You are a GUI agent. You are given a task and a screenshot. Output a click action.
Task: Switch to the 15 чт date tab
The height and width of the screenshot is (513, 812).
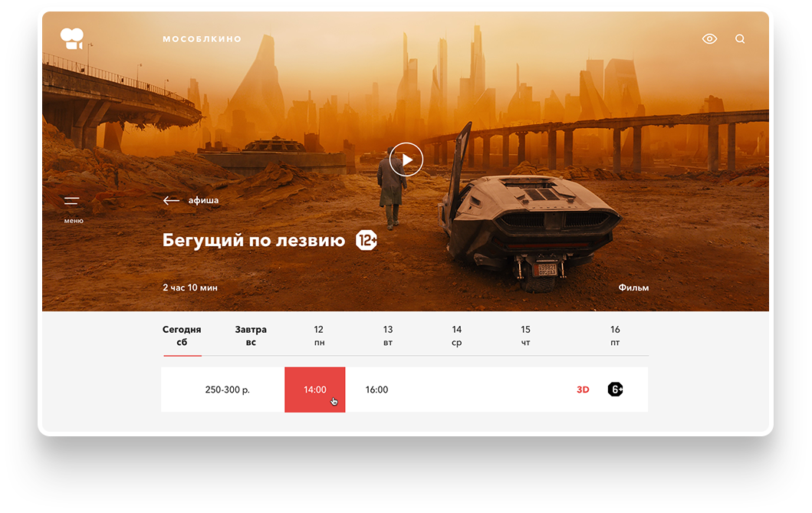526,336
